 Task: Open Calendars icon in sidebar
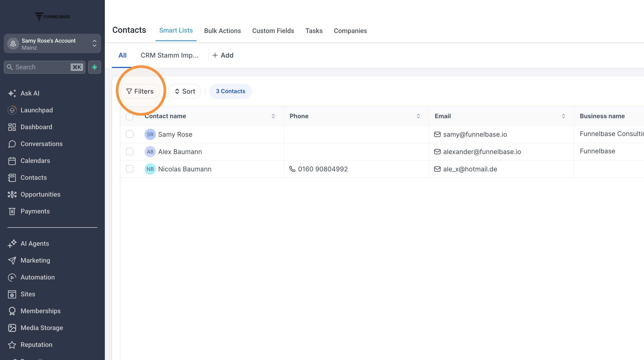12,161
